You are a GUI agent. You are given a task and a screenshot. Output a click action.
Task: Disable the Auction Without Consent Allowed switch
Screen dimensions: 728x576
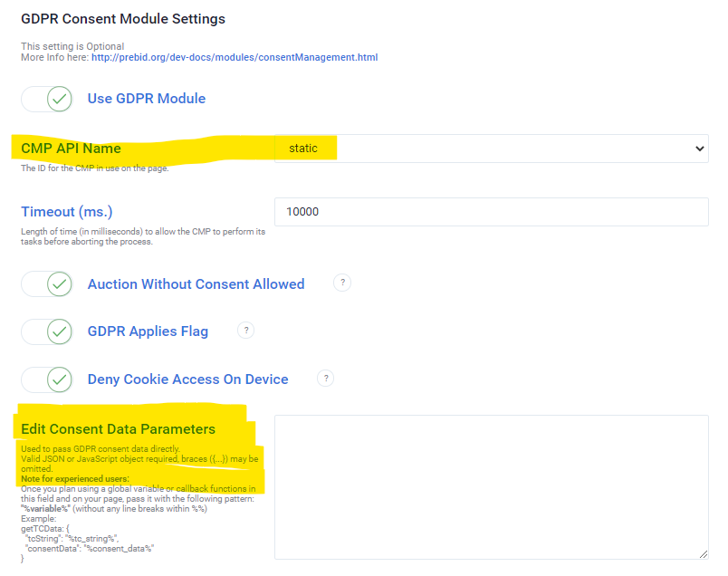tap(47, 284)
